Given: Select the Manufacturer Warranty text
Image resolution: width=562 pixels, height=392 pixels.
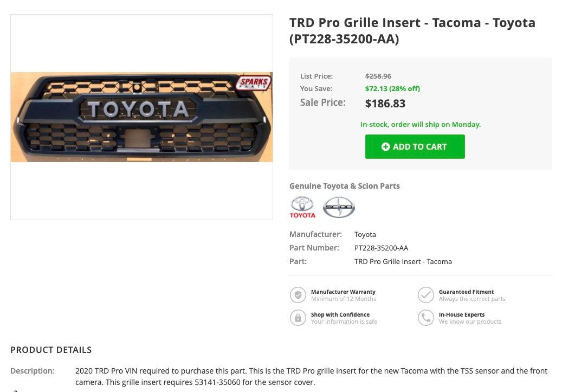Looking at the screenshot, I should pyautogui.click(x=344, y=292).
